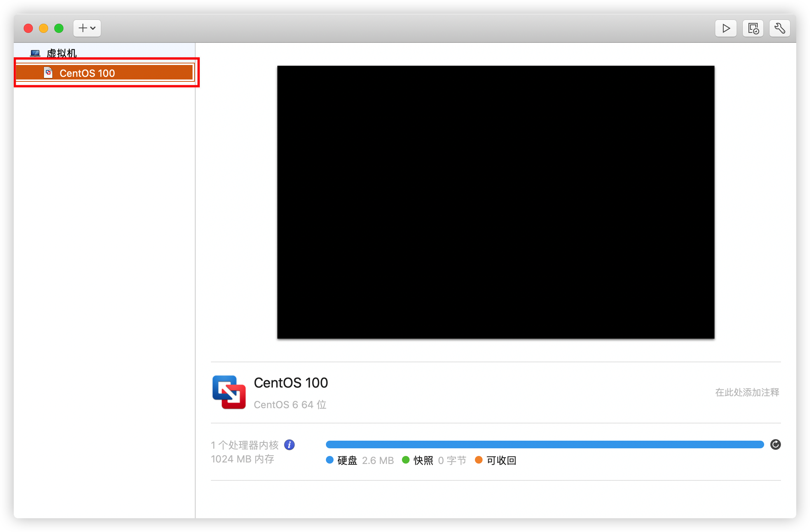Click the CentOS 6 64 位 subtitle
This screenshot has width=810, height=532.
pos(290,405)
